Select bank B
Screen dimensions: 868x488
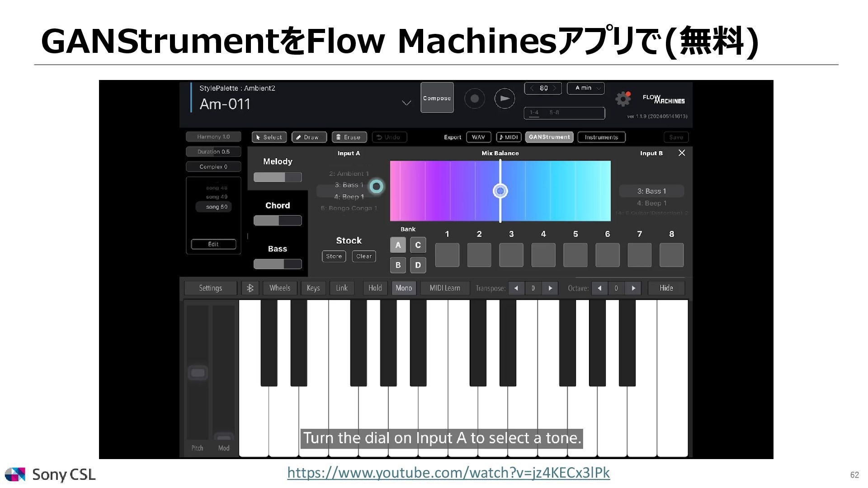point(398,265)
